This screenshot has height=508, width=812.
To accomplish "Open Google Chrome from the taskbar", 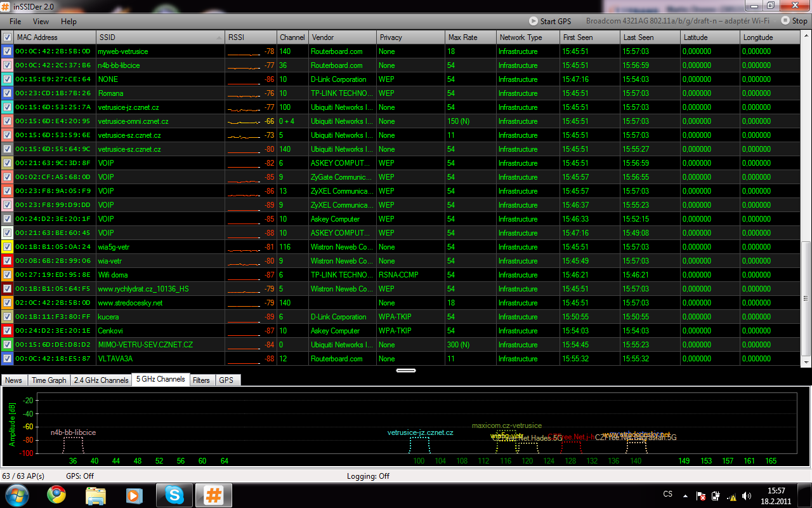I will point(56,494).
